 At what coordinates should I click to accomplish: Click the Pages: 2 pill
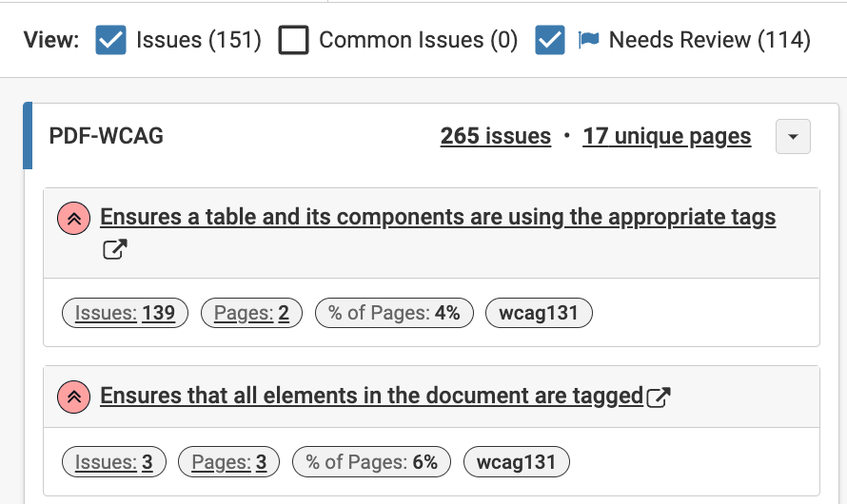pos(251,313)
